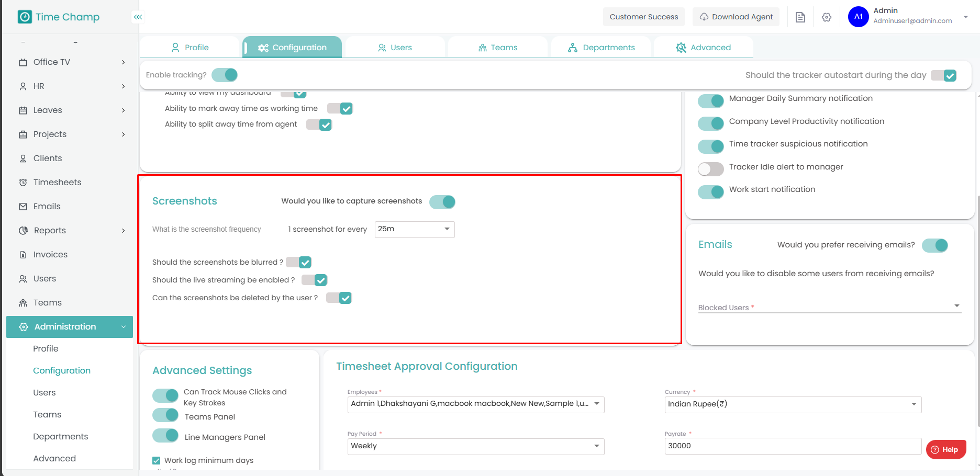Click the Clients sidebar icon
Image resolution: width=980 pixels, height=476 pixels.
coord(23,158)
